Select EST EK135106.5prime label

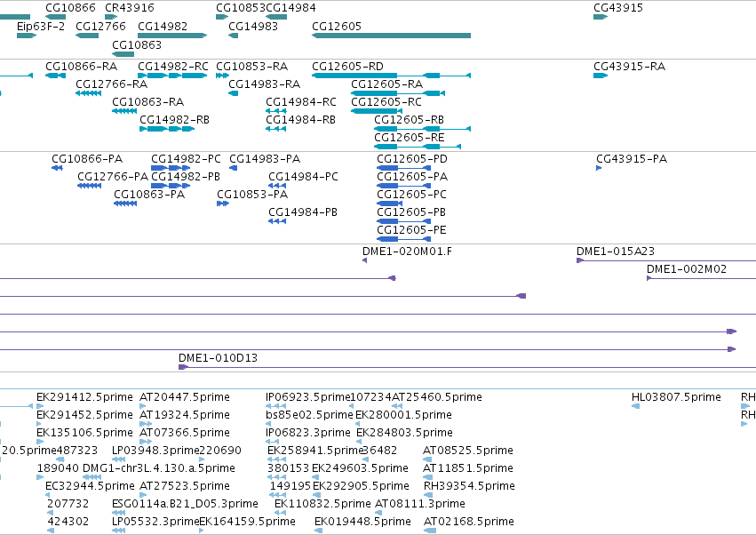tap(85, 433)
